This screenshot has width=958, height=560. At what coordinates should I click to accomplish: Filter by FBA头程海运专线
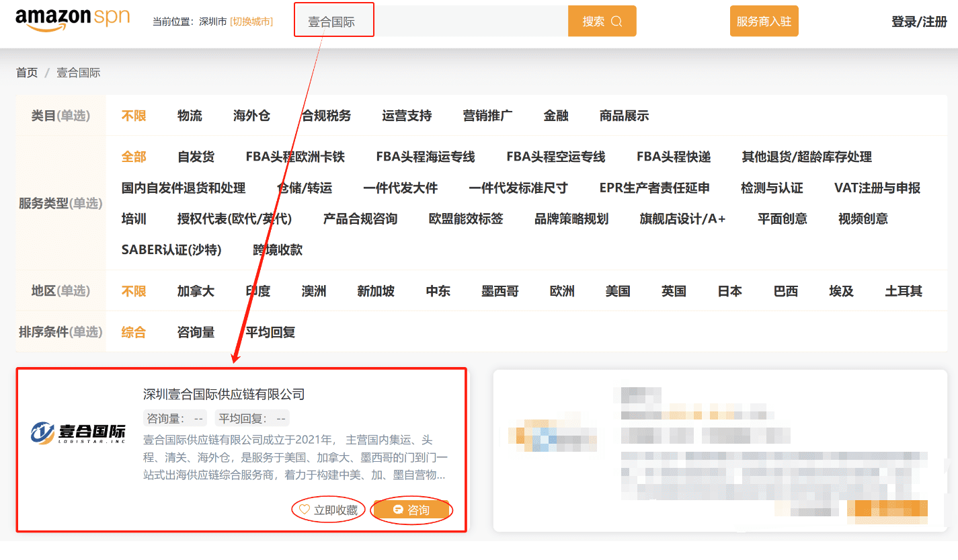426,157
